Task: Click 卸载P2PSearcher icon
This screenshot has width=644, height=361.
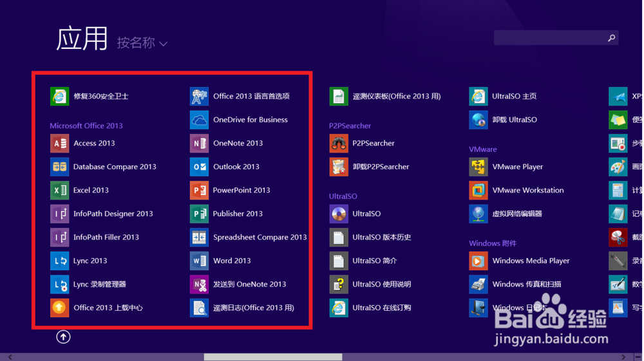Action: 339,167
